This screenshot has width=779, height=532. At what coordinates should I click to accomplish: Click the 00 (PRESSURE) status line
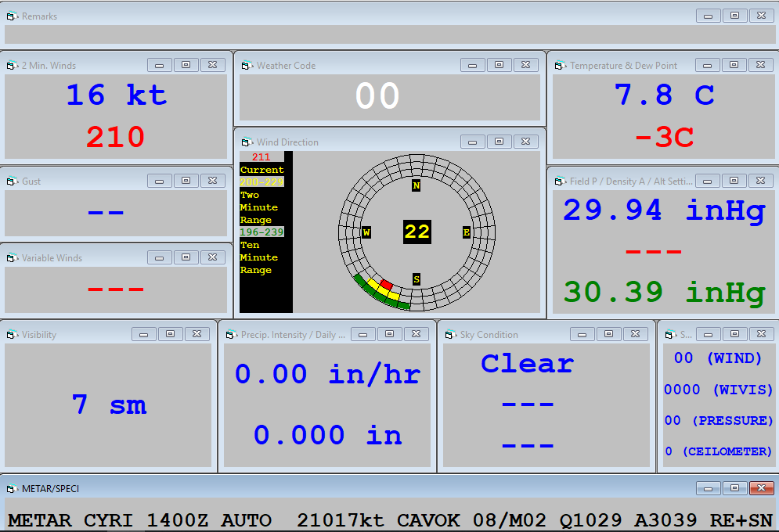(719, 420)
